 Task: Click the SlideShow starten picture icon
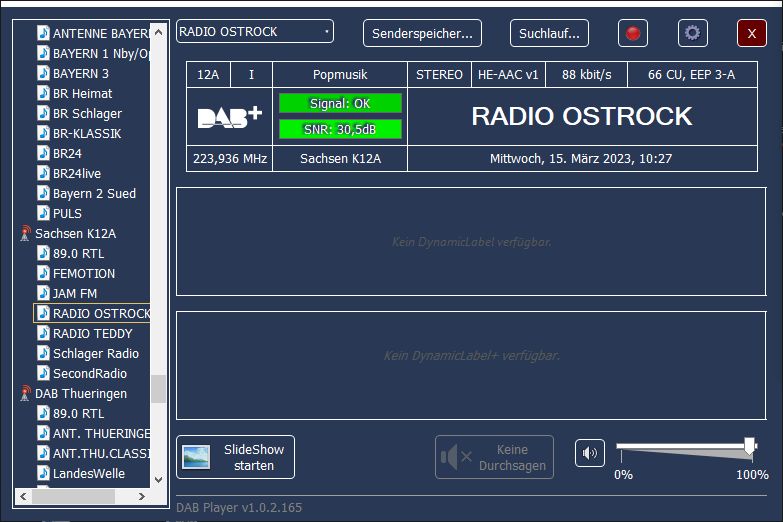coord(196,457)
